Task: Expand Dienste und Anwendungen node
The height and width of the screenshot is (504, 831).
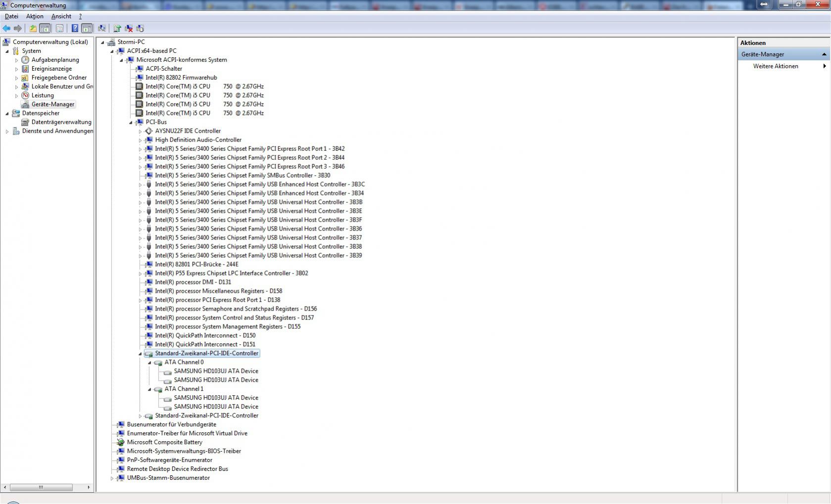Action: coord(7,131)
